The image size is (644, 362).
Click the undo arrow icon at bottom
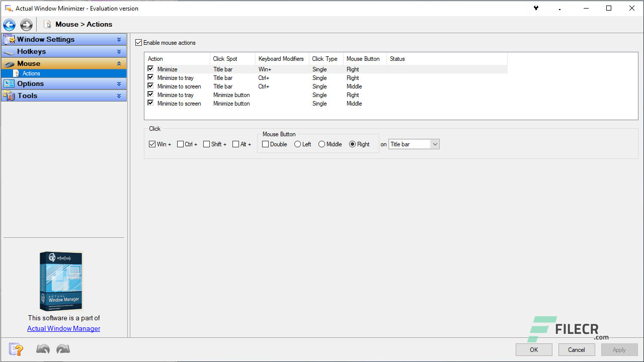click(43, 349)
